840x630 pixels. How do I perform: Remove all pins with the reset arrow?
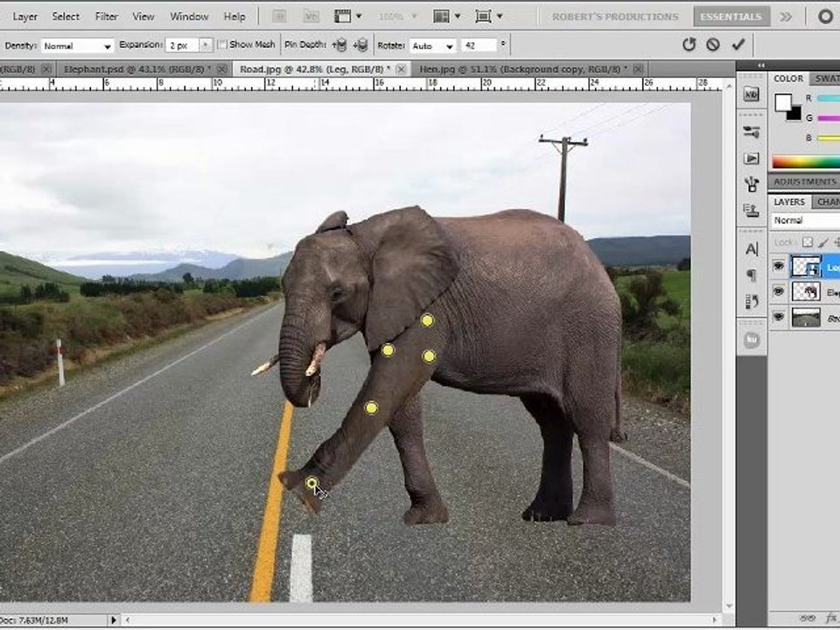coord(689,45)
